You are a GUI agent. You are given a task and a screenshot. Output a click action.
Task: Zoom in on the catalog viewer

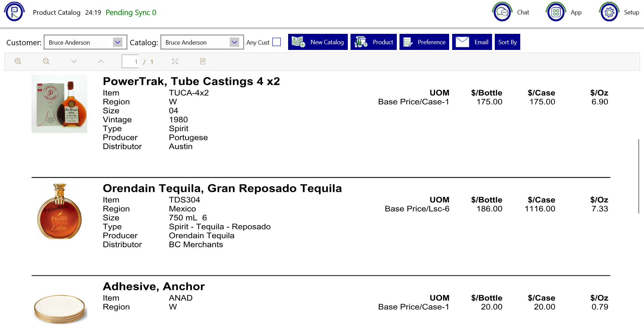pos(18,61)
